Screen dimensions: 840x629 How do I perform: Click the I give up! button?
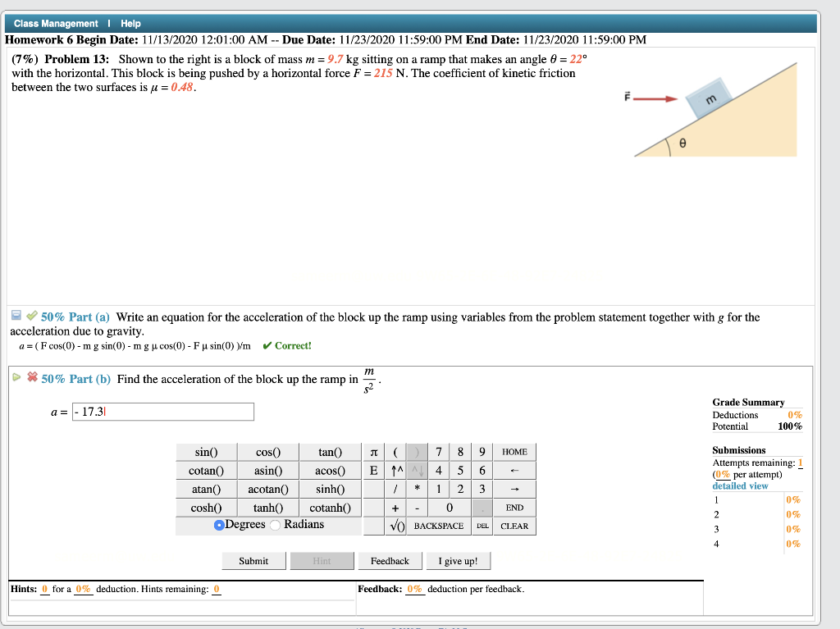[x=458, y=561]
